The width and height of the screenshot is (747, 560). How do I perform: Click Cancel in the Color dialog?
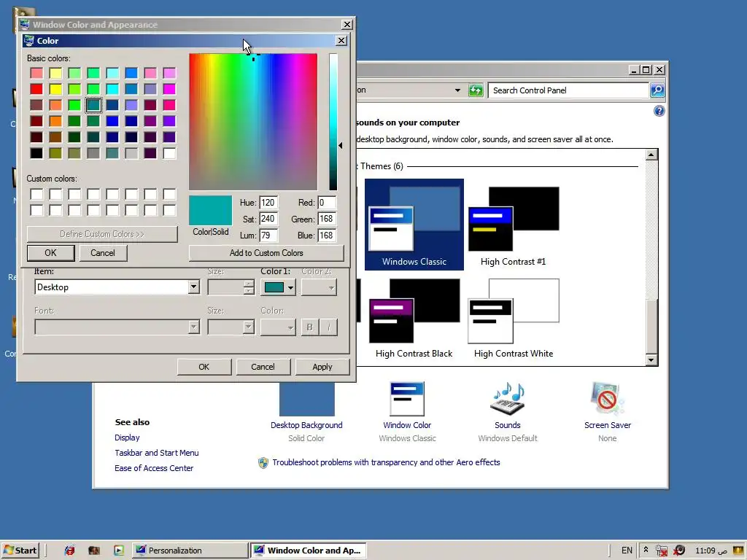pos(102,253)
